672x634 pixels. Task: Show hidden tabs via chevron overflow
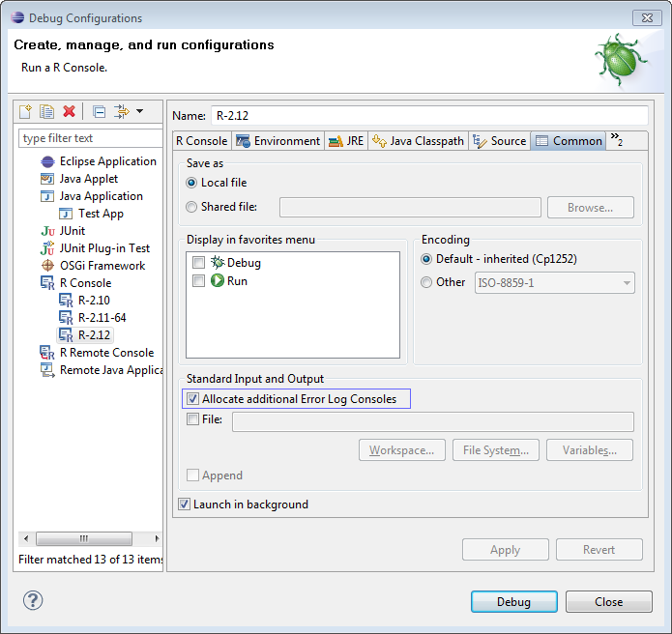pyautogui.click(x=617, y=139)
